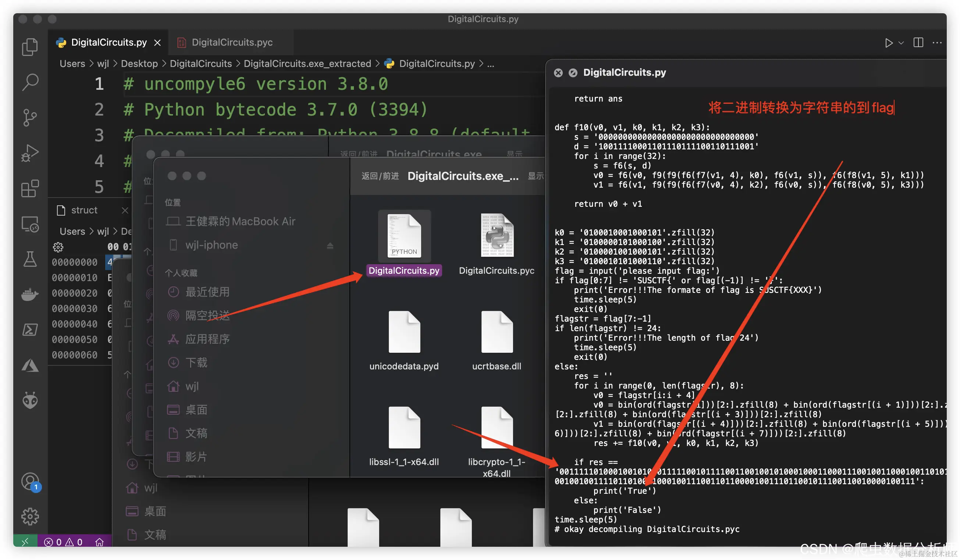Select 下载 in the Finder sidebar

point(196,363)
